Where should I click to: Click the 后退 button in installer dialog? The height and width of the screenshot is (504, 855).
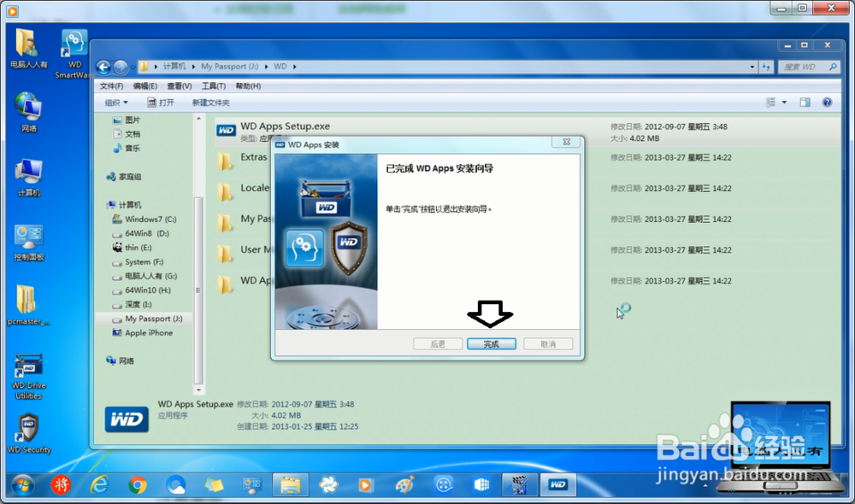[x=438, y=343]
